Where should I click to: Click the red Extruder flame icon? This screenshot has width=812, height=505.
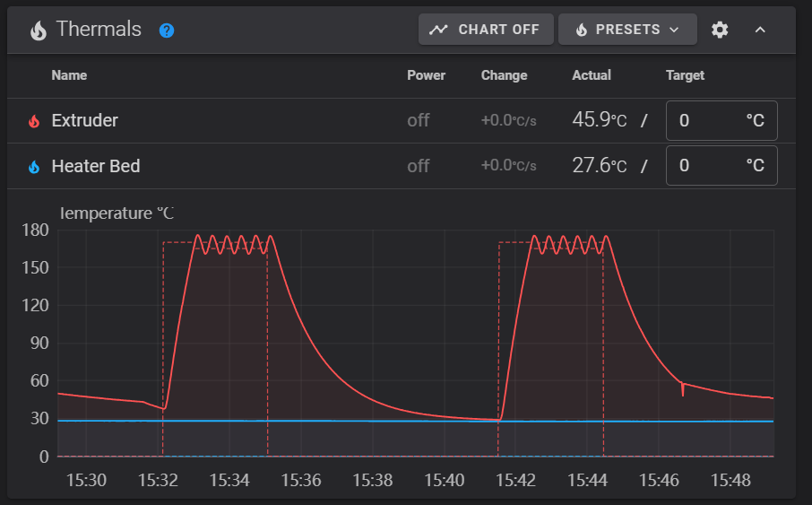tap(34, 121)
